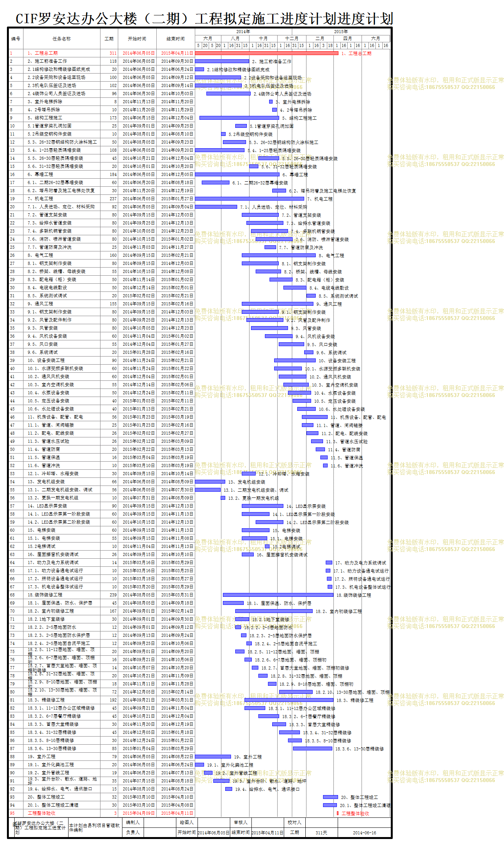Select task name cell 11、机房设备、配管、配电
The height and width of the screenshot is (849, 504).
[62, 417]
